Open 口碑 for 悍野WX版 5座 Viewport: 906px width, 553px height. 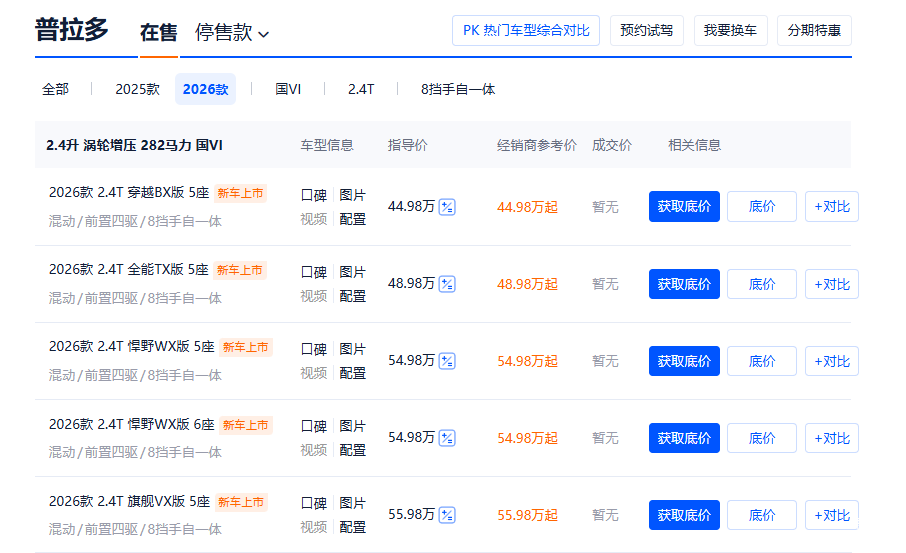314,349
